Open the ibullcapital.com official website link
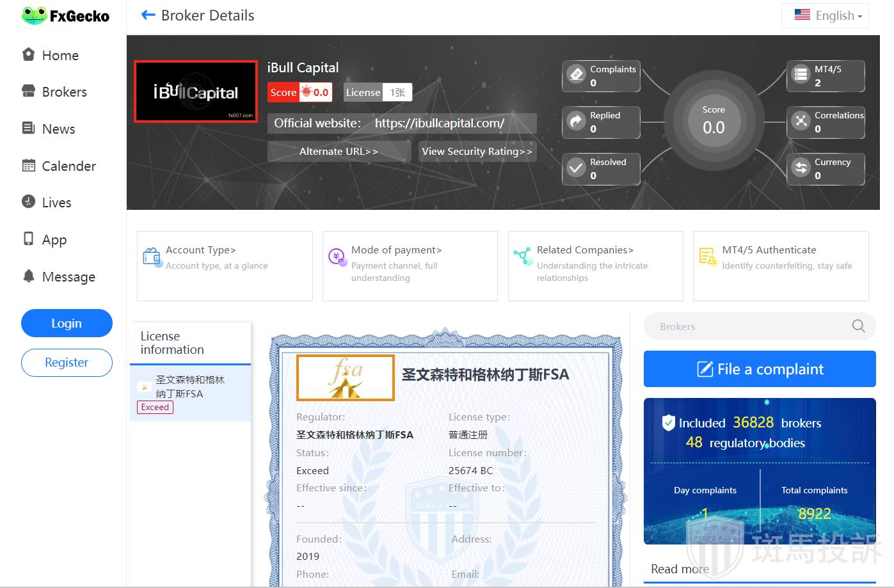The height and width of the screenshot is (588, 894). 440,123
